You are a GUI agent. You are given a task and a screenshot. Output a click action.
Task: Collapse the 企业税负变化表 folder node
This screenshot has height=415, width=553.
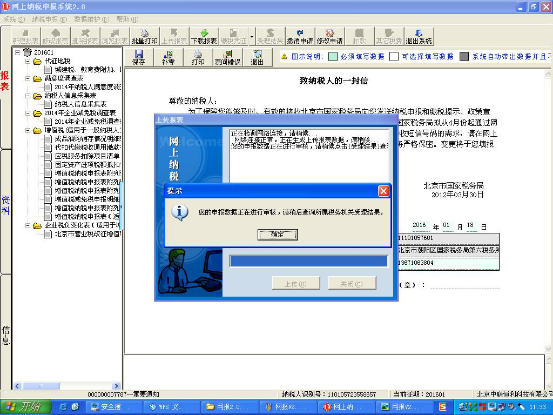tap(28, 225)
